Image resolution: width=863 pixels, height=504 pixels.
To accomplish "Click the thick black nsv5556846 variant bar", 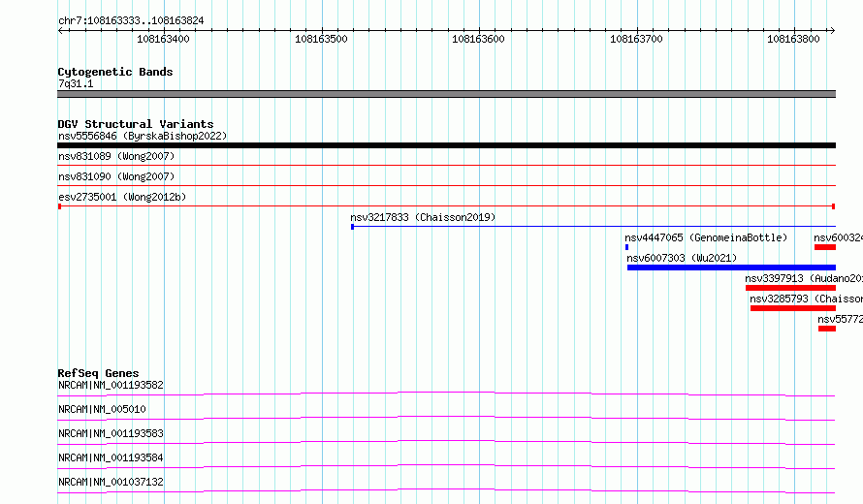I will pyautogui.click(x=446, y=145).
